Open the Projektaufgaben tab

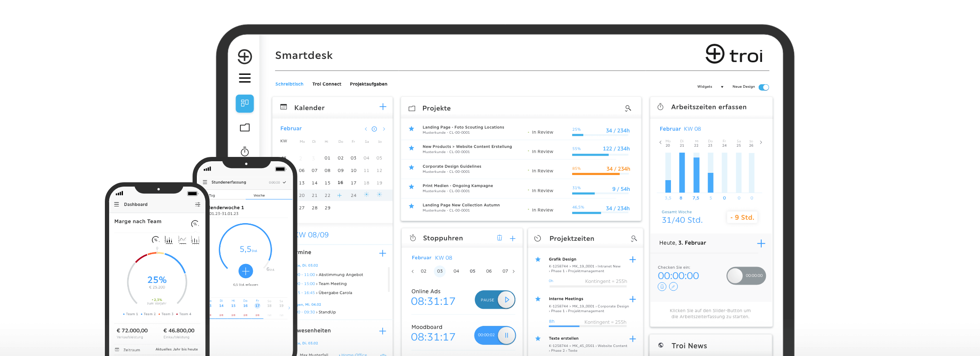point(368,84)
